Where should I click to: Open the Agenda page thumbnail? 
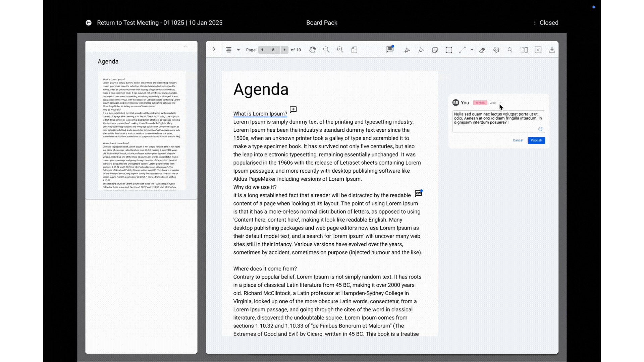coord(142,130)
